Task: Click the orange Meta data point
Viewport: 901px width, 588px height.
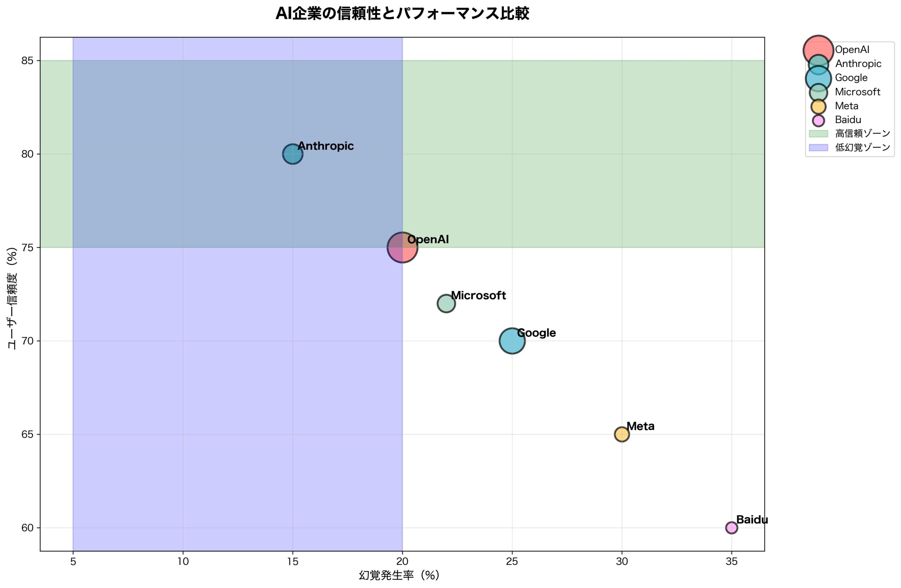Action: (x=622, y=434)
